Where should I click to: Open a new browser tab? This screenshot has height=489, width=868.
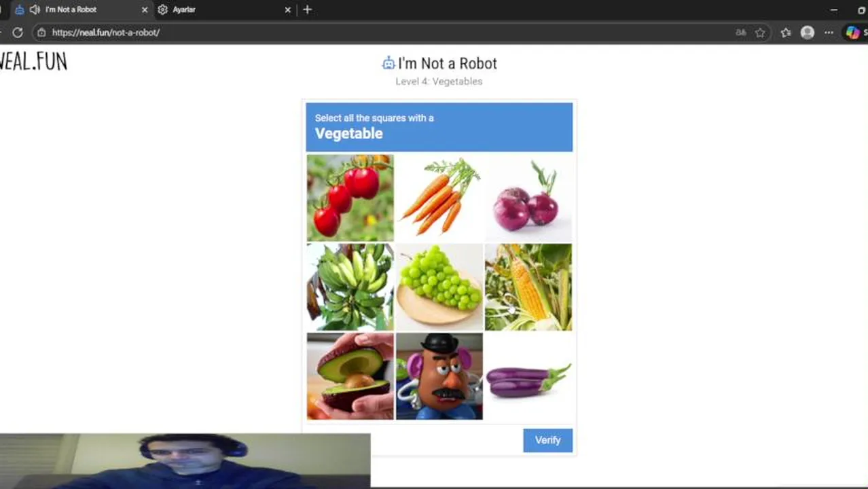pyautogui.click(x=307, y=10)
